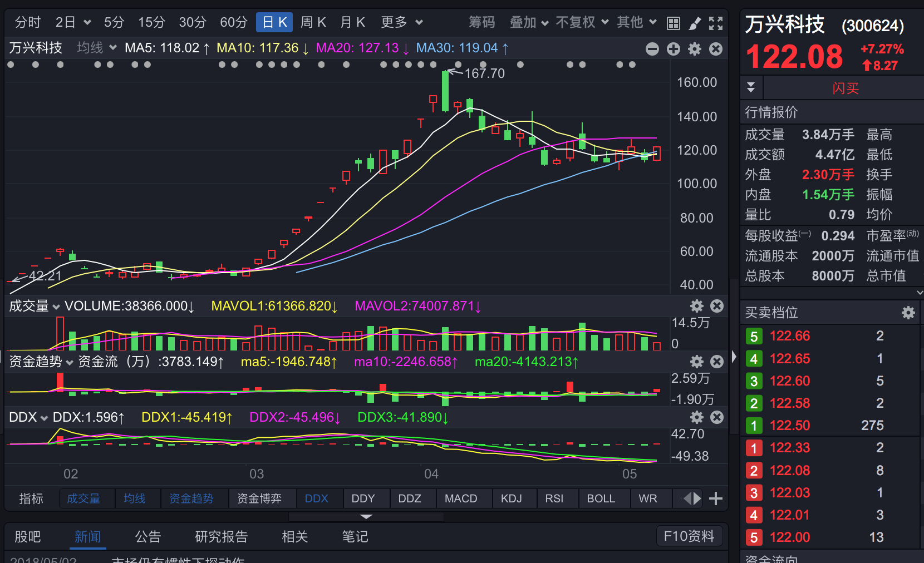This screenshot has height=563, width=924.
Task: Open volume panel settings gear
Action: (x=697, y=306)
